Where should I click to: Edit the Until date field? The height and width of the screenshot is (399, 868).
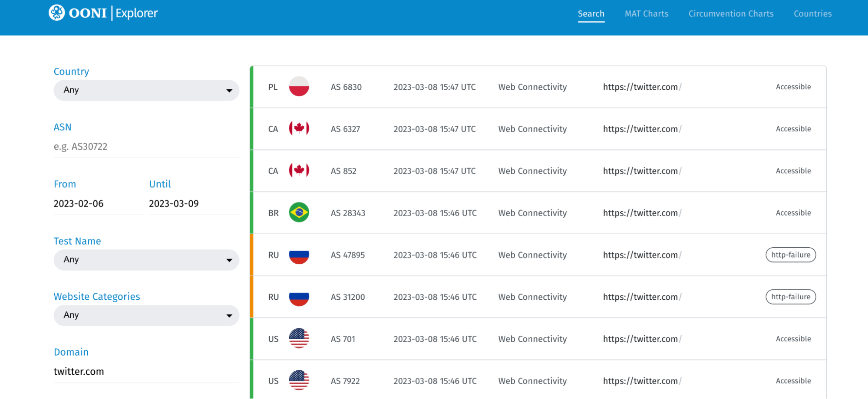click(193, 204)
